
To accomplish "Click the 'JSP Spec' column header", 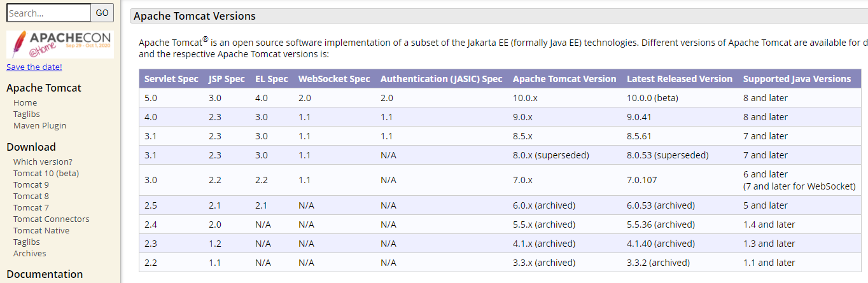I will click(x=227, y=79).
